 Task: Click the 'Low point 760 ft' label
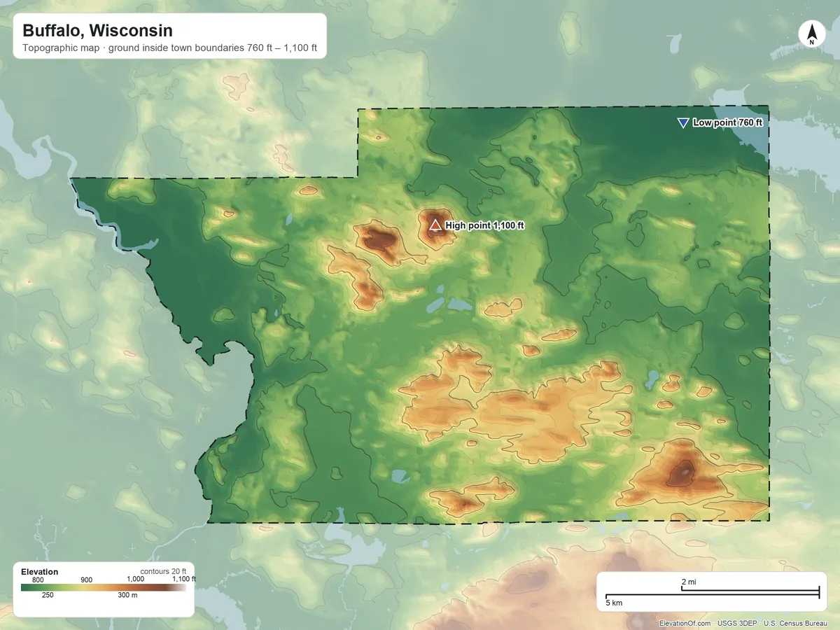(727, 123)
